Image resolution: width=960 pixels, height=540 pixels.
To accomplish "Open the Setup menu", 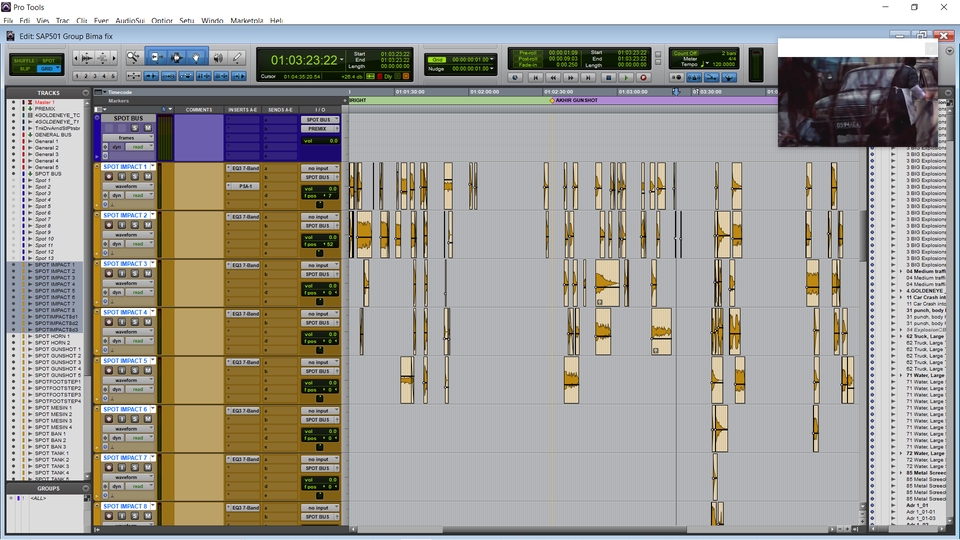I will click(186, 21).
